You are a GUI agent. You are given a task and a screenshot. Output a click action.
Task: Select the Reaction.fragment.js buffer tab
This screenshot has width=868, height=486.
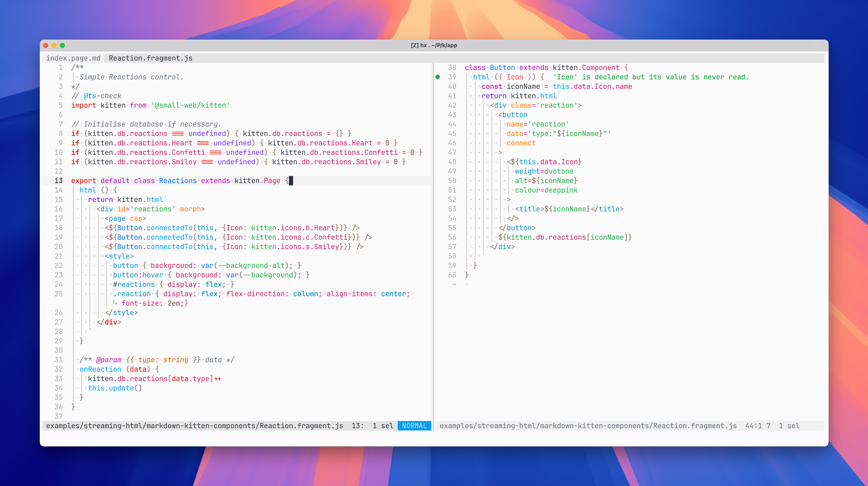tap(150, 58)
